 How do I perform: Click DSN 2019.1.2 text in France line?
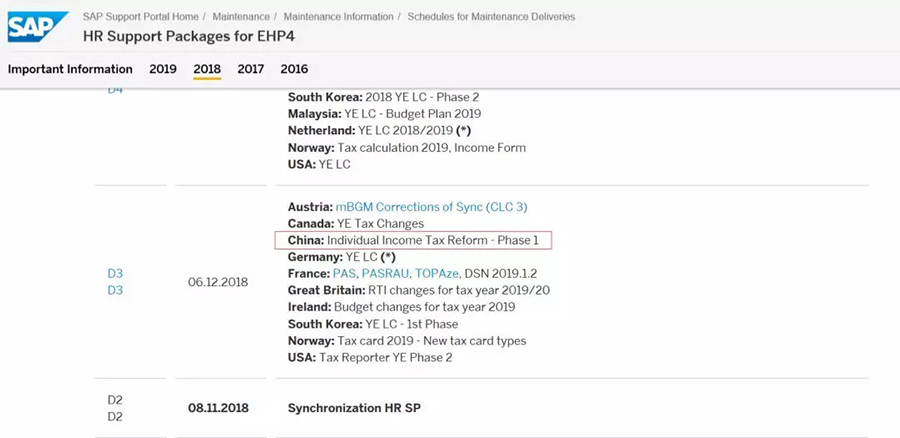click(501, 274)
